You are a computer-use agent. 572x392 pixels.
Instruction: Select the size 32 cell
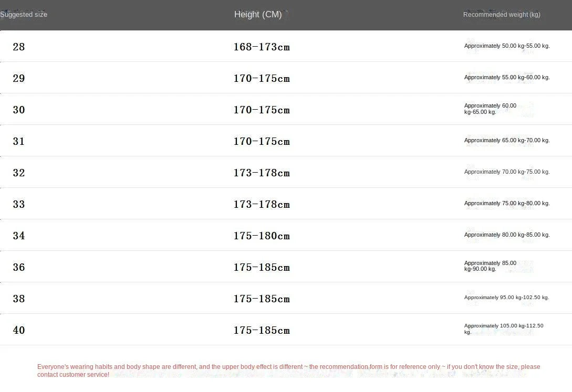point(19,173)
